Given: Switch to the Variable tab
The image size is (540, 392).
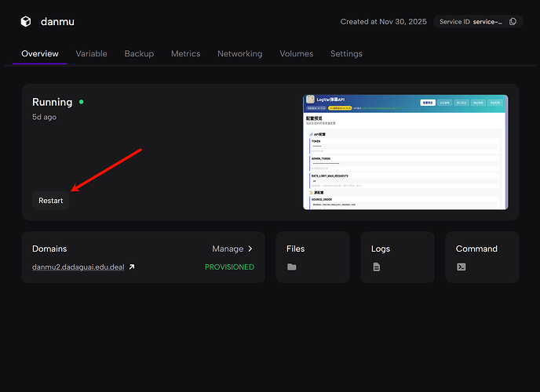Looking at the screenshot, I should click(x=91, y=54).
